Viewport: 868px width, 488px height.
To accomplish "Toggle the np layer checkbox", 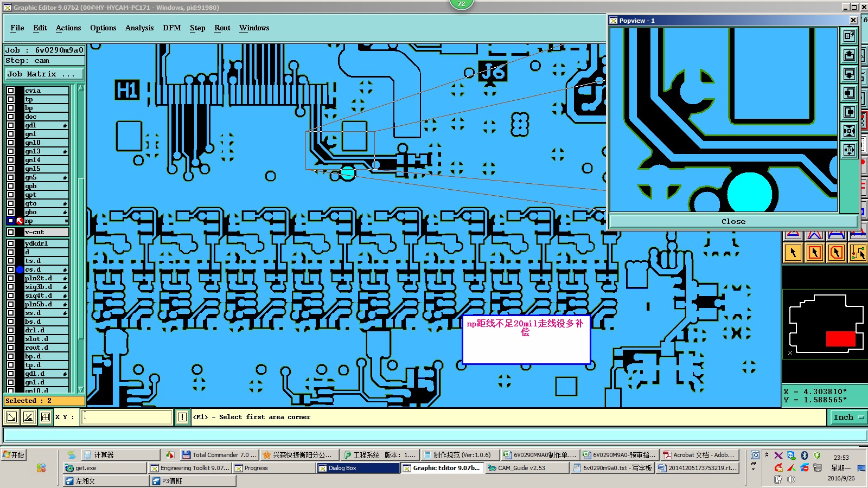I will coord(11,221).
